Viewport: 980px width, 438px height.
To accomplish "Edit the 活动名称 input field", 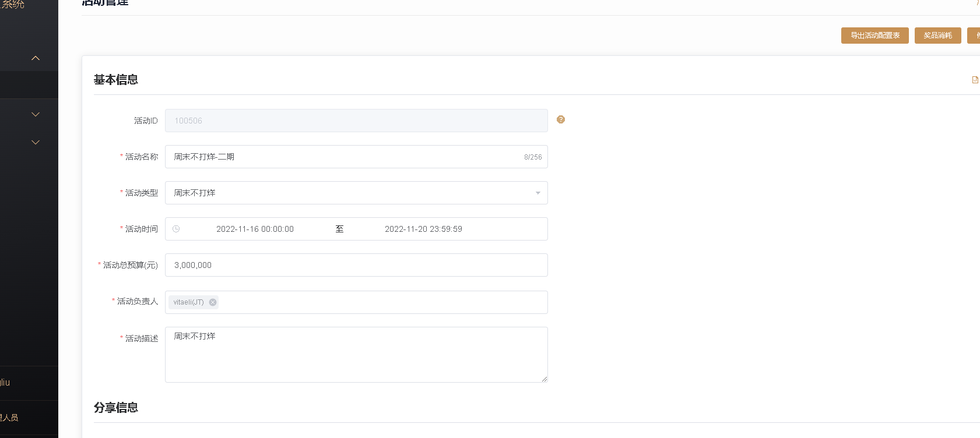I will click(356, 157).
